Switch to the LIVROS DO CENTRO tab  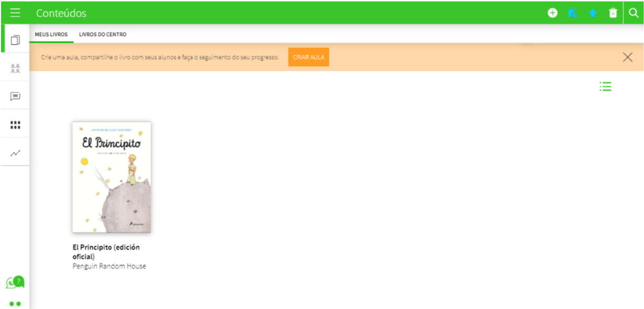(103, 35)
